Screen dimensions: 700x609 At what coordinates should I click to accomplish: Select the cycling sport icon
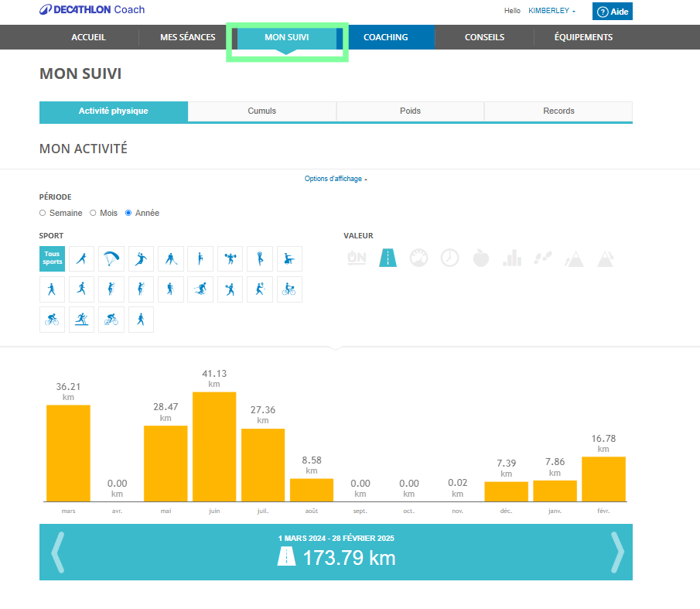(x=52, y=319)
